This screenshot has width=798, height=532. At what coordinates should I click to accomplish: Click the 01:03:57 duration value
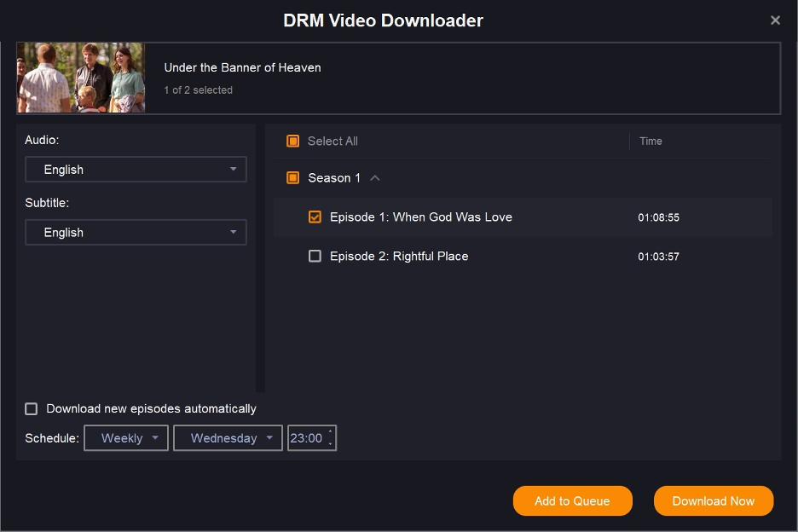tap(658, 257)
